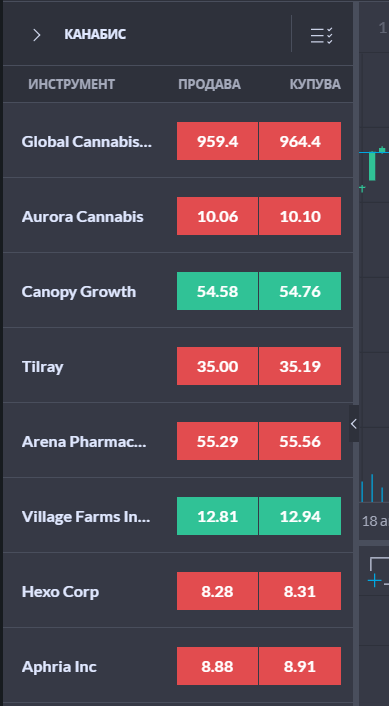Buy Canopy Growth at 54.76
The height and width of the screenshot is (706, 389).
click(300, 291)
